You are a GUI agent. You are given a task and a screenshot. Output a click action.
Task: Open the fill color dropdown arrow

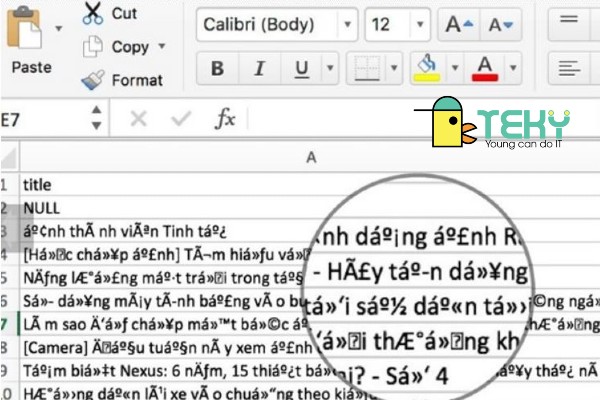[x=455, y=68]
